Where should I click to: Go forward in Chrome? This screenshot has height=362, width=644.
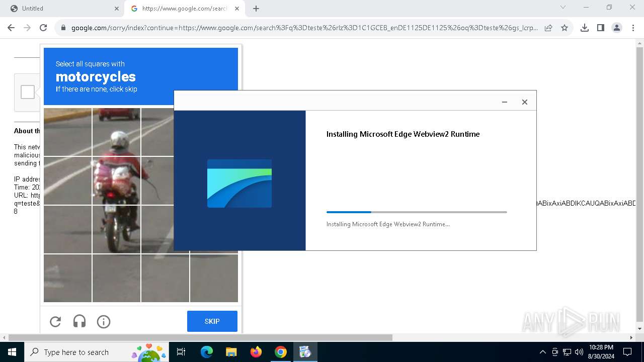click(27, 28)
